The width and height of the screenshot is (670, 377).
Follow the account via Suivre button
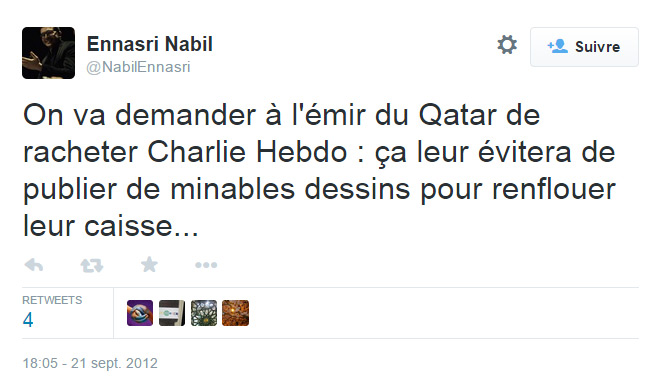(584, 47)
